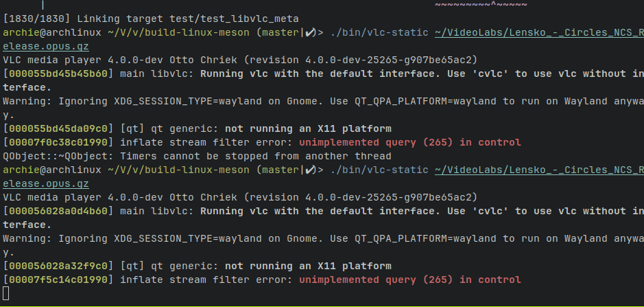This screenshot has height=307, width=644.
Task: Click red 'unimplemented query (265)' on 00007f0c38c01990 line
Action: 377,142
